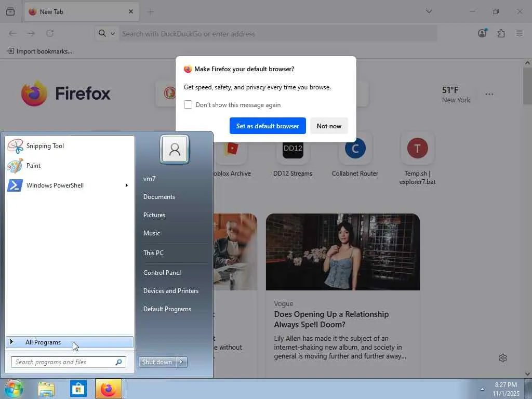
Task: Click Import bookmarks in bookmarks toolbar
Action: 39,51
